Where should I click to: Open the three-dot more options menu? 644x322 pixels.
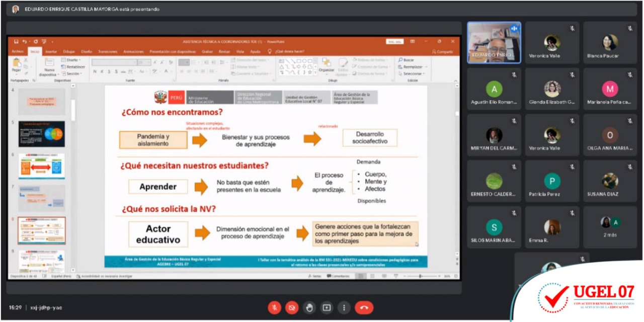point(344,307)
